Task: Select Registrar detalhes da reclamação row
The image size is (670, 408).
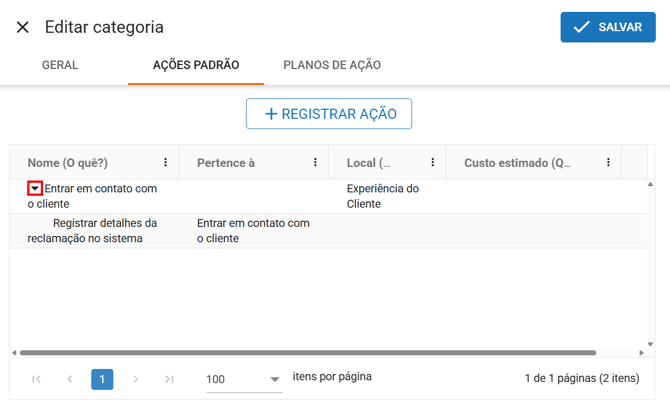Action: [x=105, y=231]
